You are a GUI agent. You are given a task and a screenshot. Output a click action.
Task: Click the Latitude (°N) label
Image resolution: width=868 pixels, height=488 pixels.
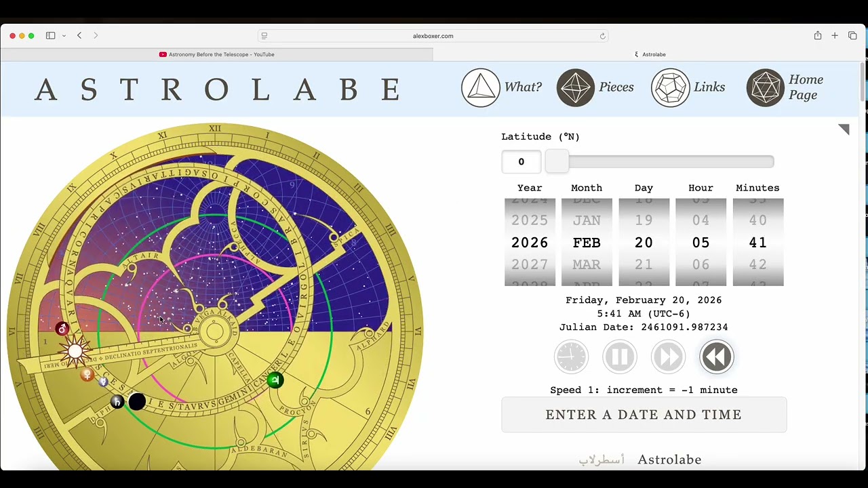pyautogui.click(x=540, y=137)
